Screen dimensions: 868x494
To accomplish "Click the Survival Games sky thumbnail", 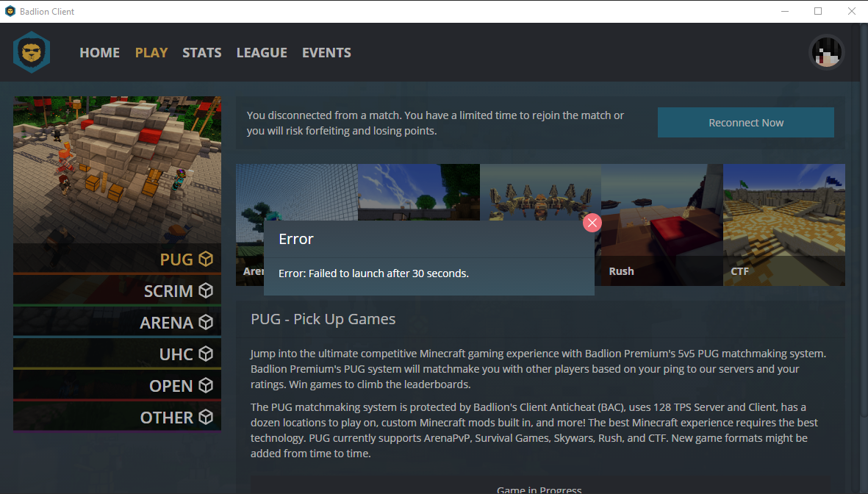I will 418,192.
